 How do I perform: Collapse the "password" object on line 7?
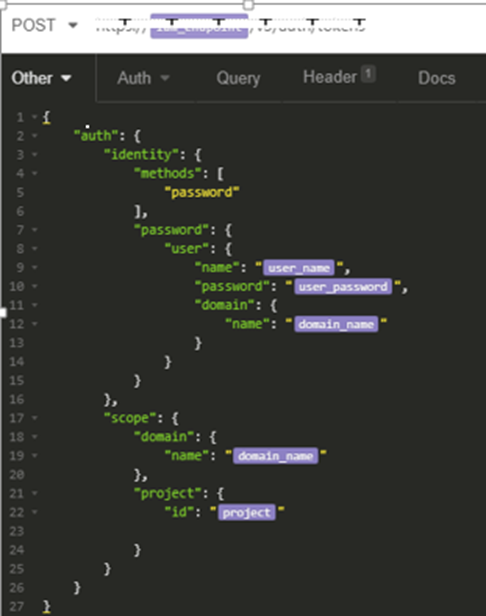(x=35, y=230)
